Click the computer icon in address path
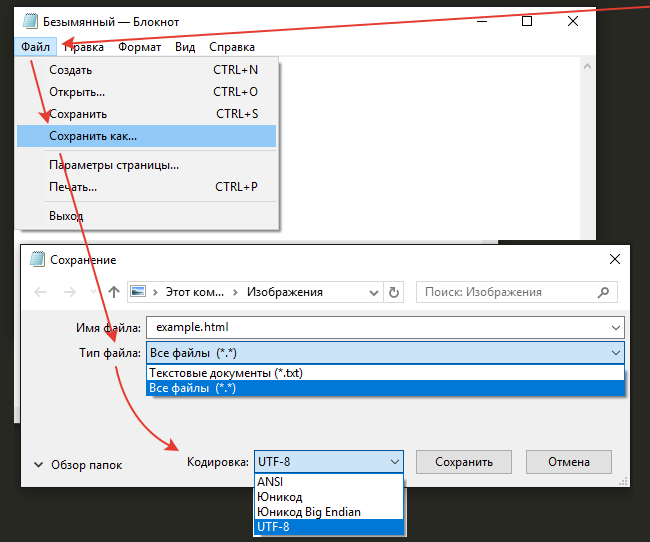This screenshot has height=542, width=650. pyautogui.click(x=139, y=292)
